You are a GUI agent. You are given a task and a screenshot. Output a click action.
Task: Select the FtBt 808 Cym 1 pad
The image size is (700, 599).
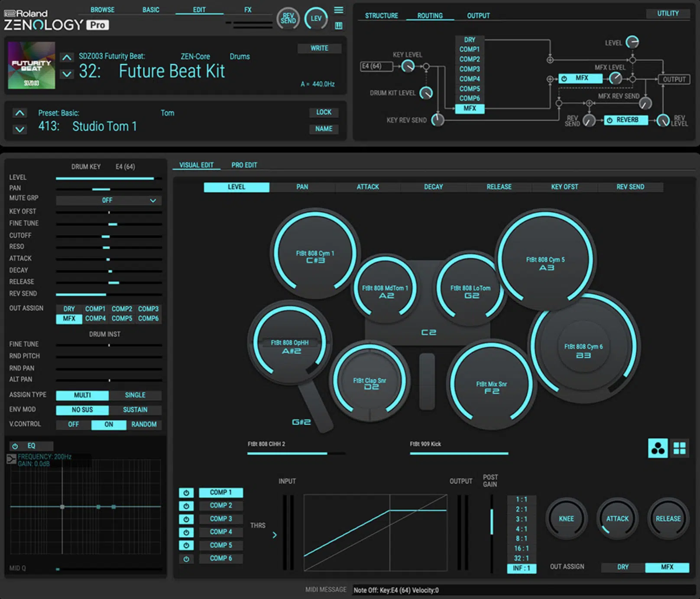315,253
